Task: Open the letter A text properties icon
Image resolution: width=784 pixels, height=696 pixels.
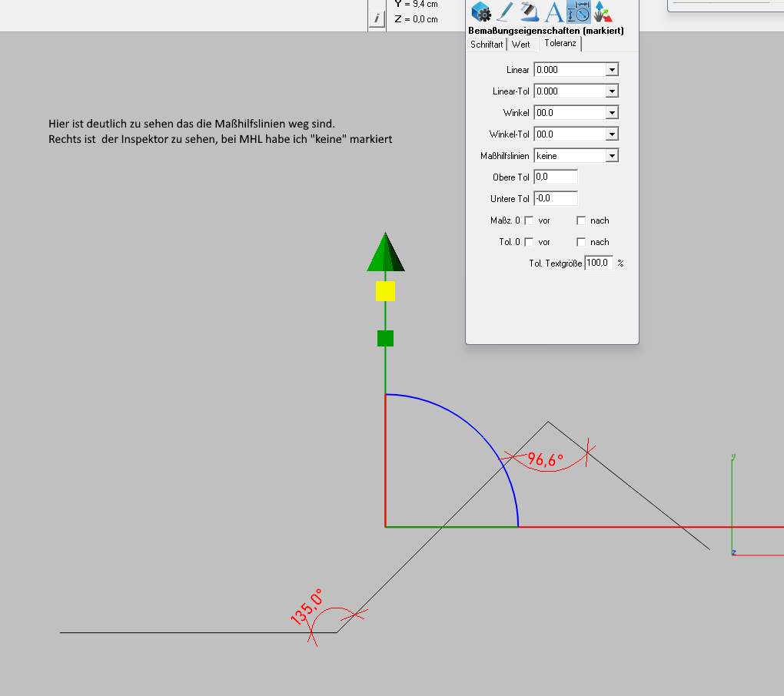Action: point(554,12)
